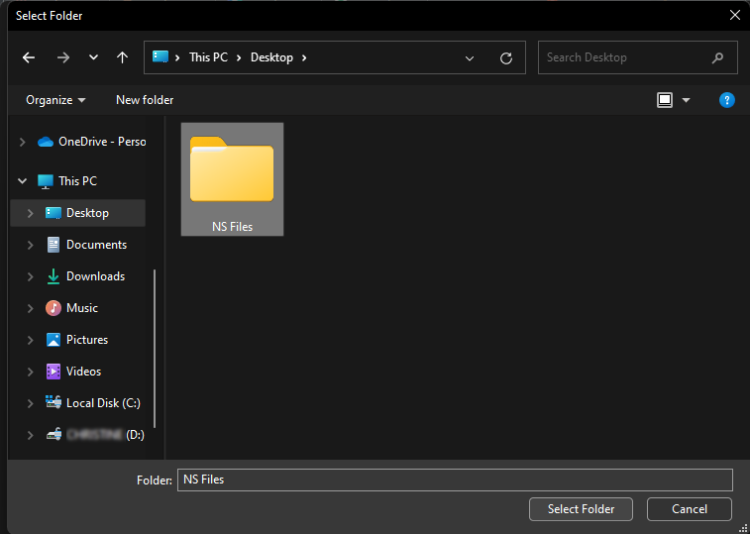Expand the Videos tree node
The width and height of the screenshot is (750, 534).
point(30,371)
